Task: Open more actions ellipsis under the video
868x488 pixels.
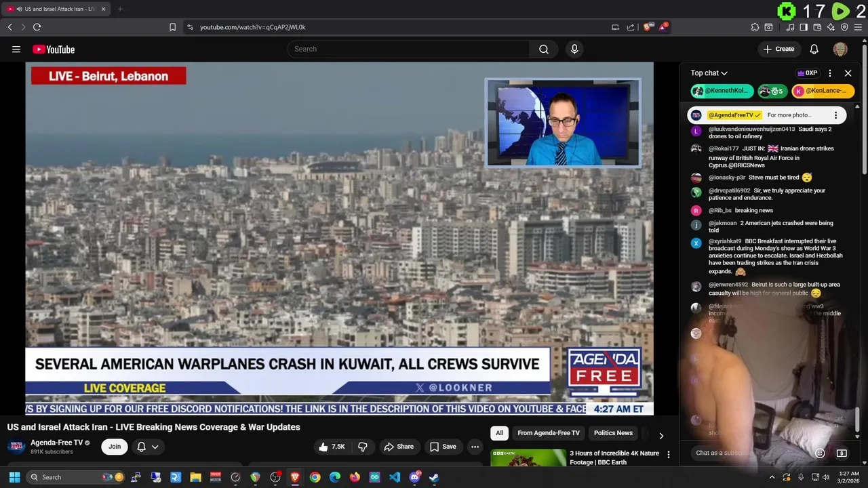Action: (475, 447)
